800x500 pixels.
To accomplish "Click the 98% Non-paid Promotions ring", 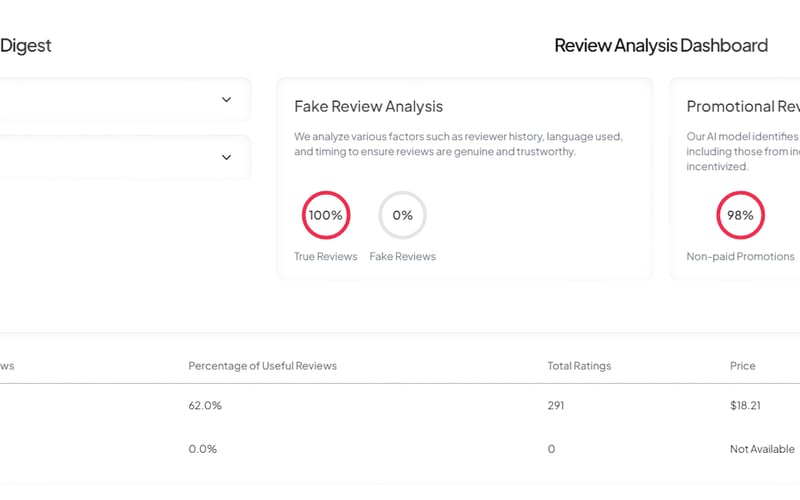I will click(740, 215).
